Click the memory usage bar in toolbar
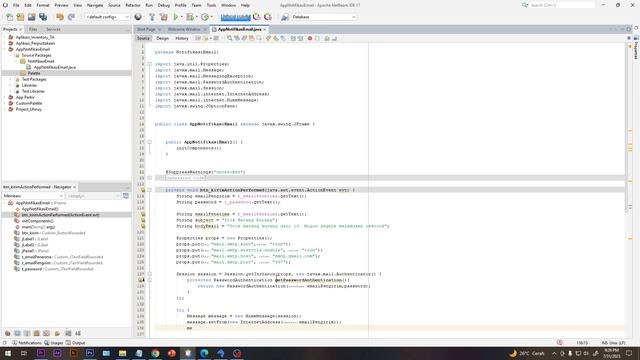 (x=236, y=17)
